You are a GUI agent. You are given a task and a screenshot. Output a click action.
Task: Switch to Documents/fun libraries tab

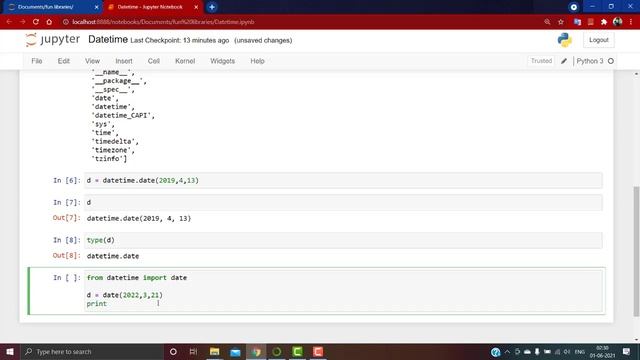[x=51, y=7]
